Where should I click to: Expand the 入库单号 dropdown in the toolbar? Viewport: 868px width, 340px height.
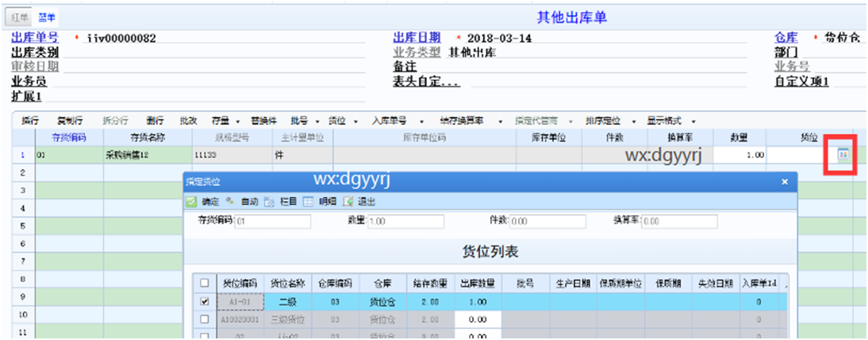[x=421, y=121]
